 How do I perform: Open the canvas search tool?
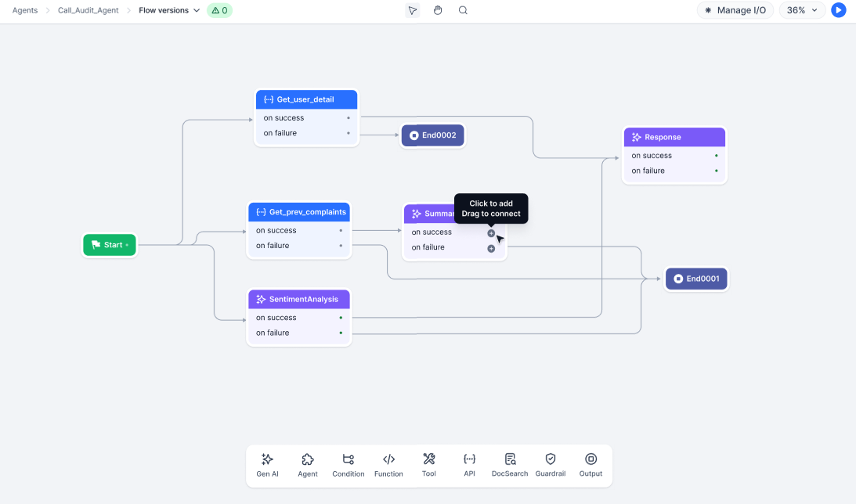click(463, 10)
